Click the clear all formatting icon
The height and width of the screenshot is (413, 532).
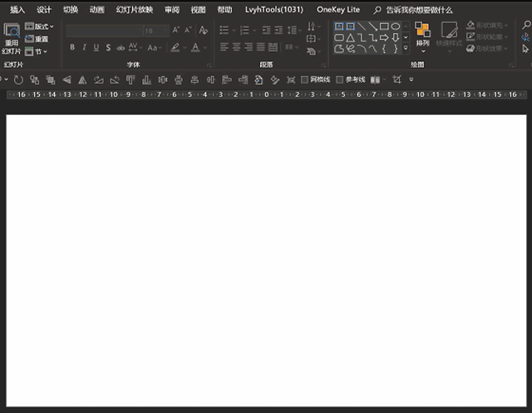(x=203, y=30)
